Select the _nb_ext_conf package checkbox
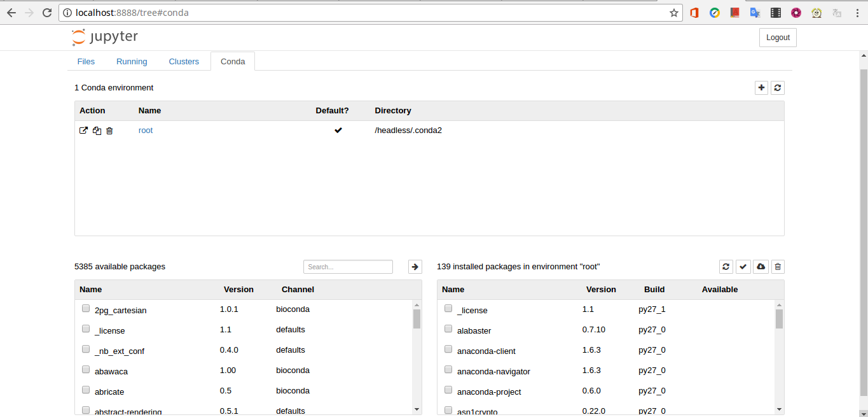 pyautogui.click(x=86, y=350)
